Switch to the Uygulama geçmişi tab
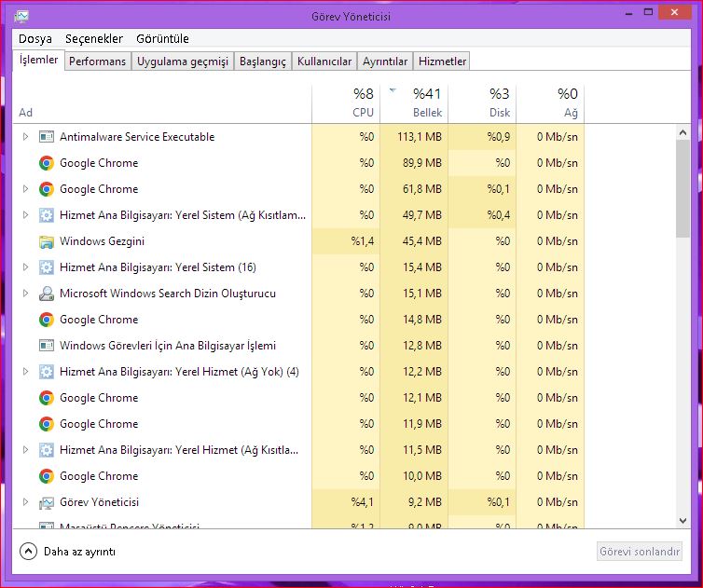This screenshot has width=703, height=588. point(183,62)
